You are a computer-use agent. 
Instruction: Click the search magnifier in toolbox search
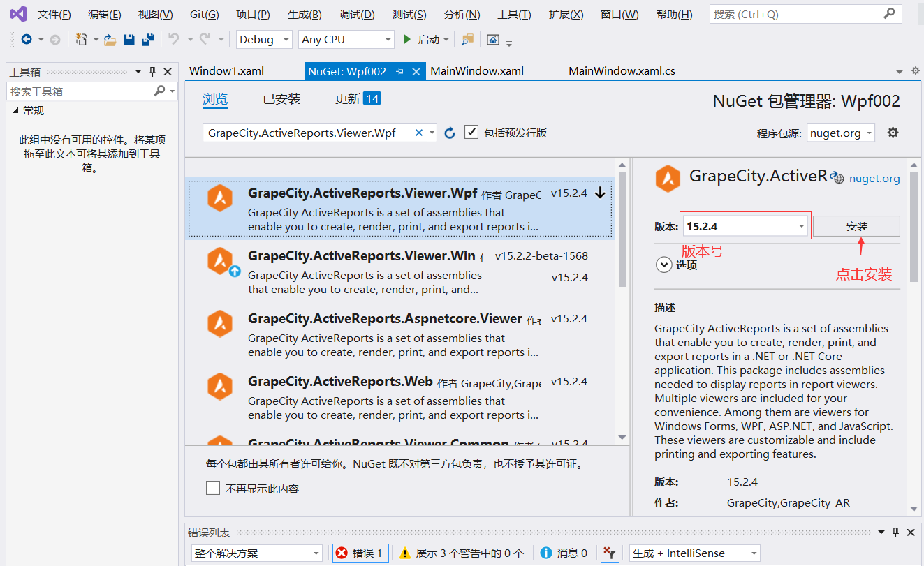(159, 91)
